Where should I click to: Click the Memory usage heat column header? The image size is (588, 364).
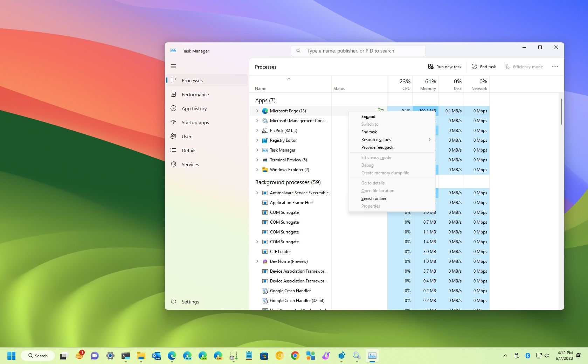coord(427,84)
